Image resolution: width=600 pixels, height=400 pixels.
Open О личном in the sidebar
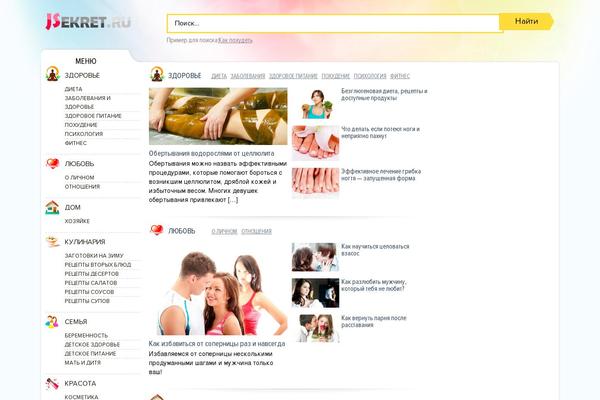coord(79,178)
